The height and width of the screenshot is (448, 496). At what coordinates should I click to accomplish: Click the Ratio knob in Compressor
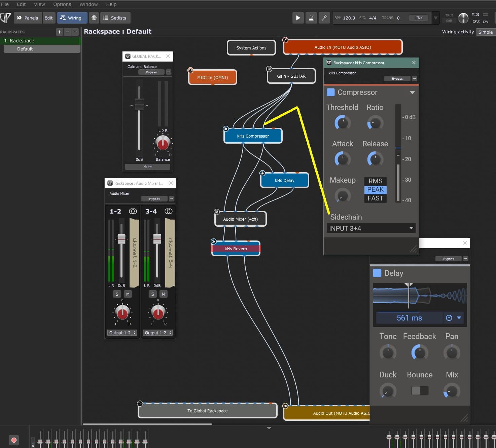[375, 123]
